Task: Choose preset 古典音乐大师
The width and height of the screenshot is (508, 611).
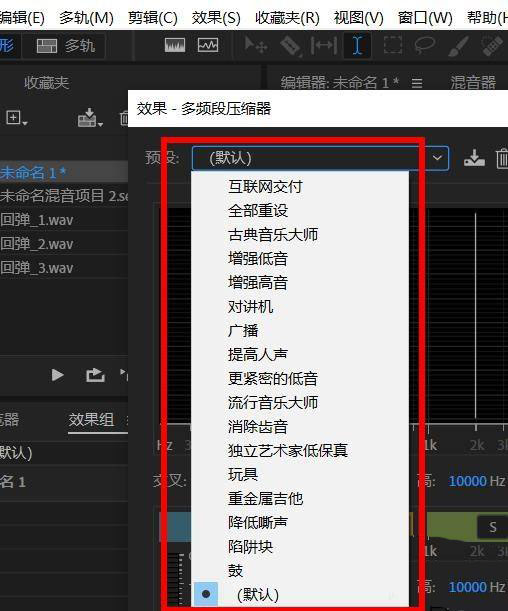Action: pyautogui.click(x=300, y=235)
